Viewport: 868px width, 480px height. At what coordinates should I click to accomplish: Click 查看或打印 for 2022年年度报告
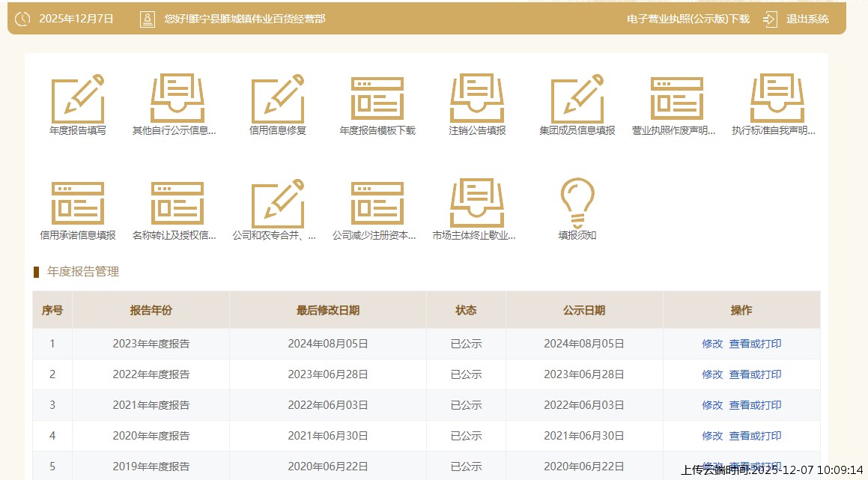click(755, 374)
